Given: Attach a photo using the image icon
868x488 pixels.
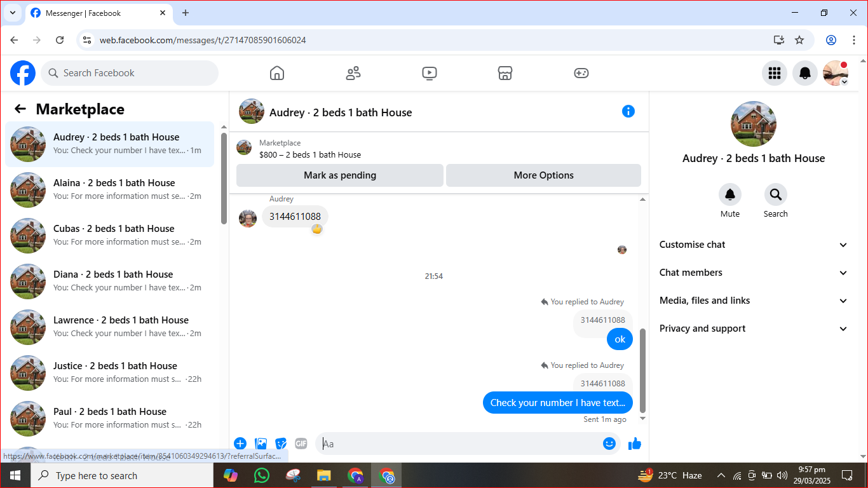Looking at the screenshot, I should (261, 444).
